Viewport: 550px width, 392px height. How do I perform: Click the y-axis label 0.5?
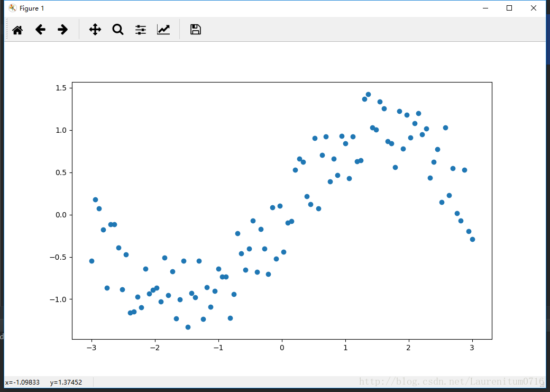(61, 172)
